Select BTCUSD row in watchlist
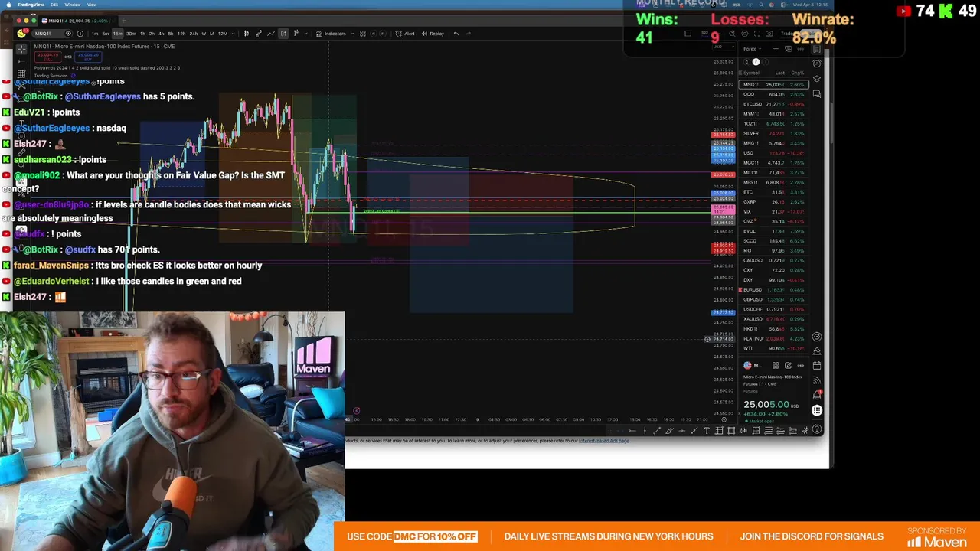 click(774, 104)
